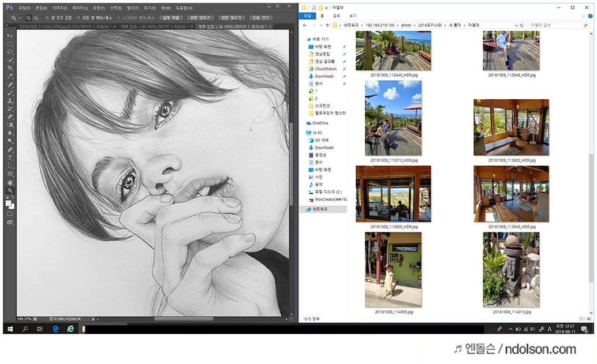This screenshot has width=597, height=364.
Task: Open recent locations dropdown in Explorer
Action: [320, 25]
